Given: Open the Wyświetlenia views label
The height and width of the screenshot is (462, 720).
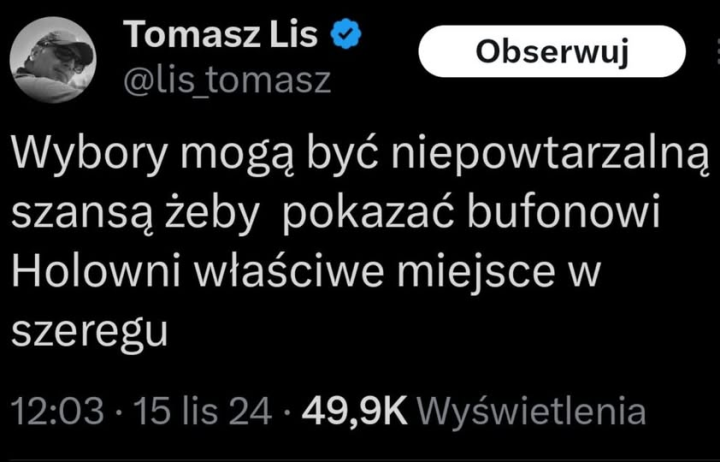Looking at the screenshot, I should coord(529,411).
